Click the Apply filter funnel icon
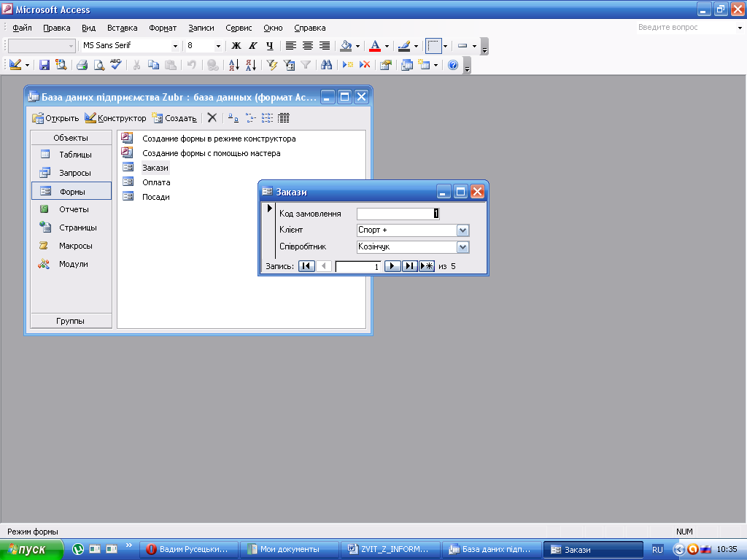747x560 pixels. pyautogui.click(x=306, y=65)
